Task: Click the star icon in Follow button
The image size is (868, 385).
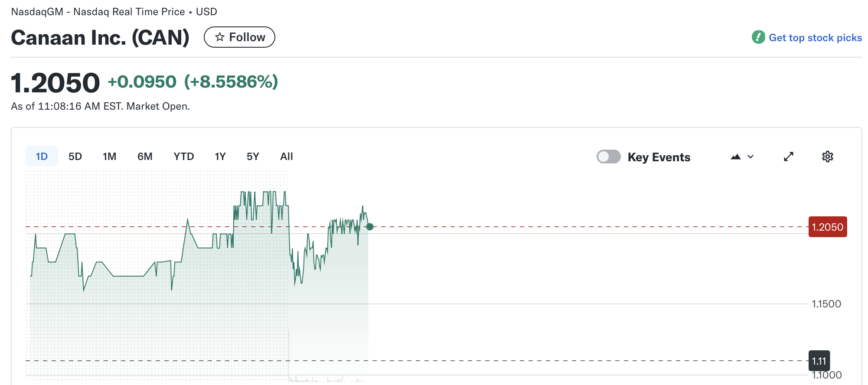Action: [x=220, y=37]
